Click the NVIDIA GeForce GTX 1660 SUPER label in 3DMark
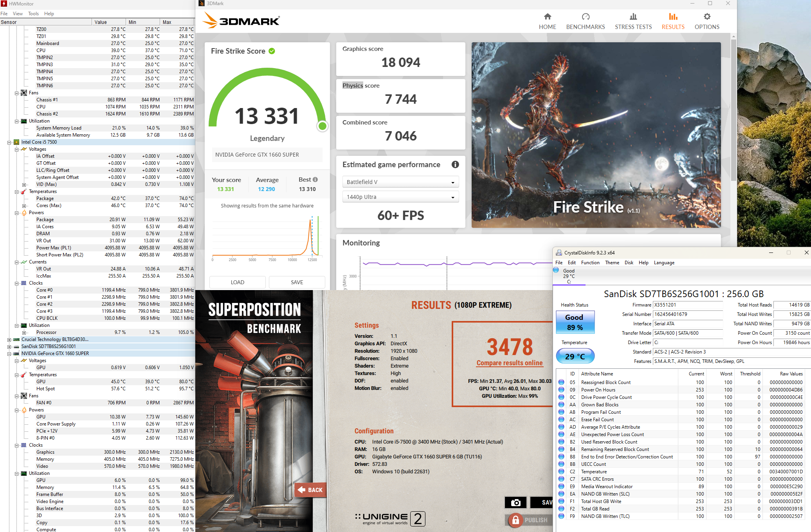Screen dimensions: 811x532 click(x=267, y=155)
